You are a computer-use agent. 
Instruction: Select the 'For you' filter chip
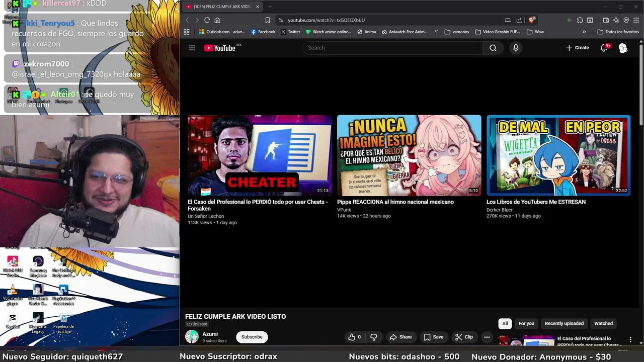pos(526,324)
